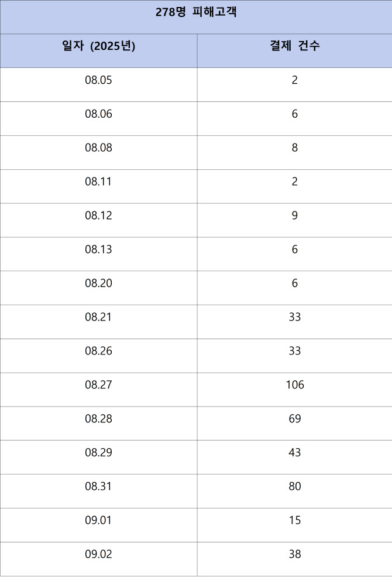Select the 08.13 date cell
The height and width of the screenshot is (577, 392).
point(98,250)
